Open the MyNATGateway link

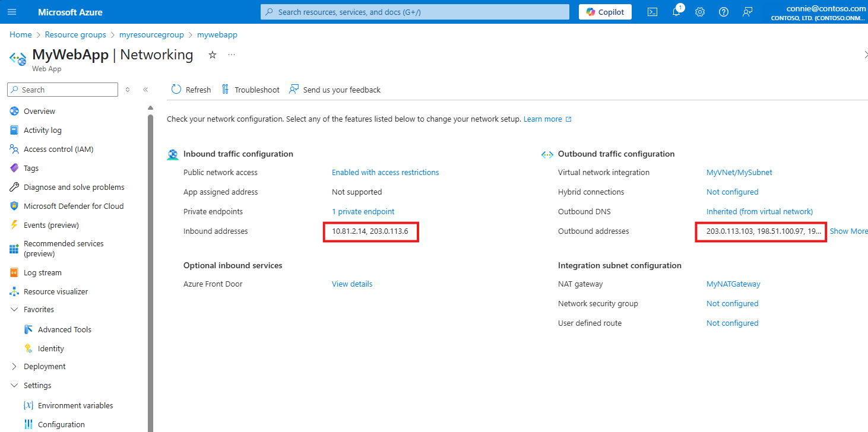[733, 284]
